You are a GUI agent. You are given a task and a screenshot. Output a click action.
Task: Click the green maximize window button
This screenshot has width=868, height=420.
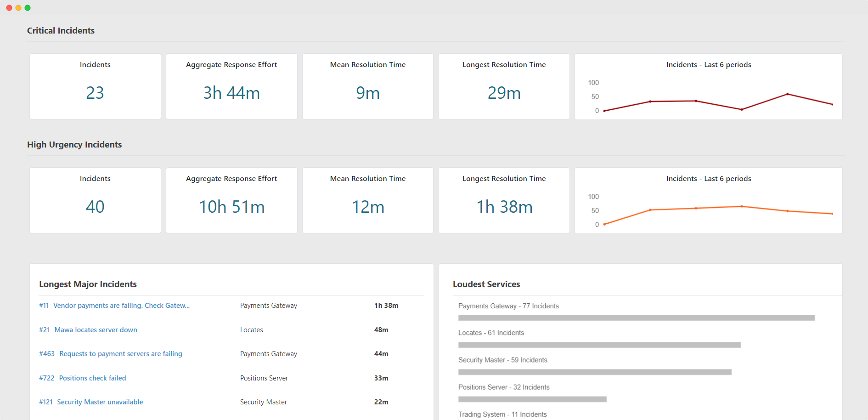click(28, 8)
